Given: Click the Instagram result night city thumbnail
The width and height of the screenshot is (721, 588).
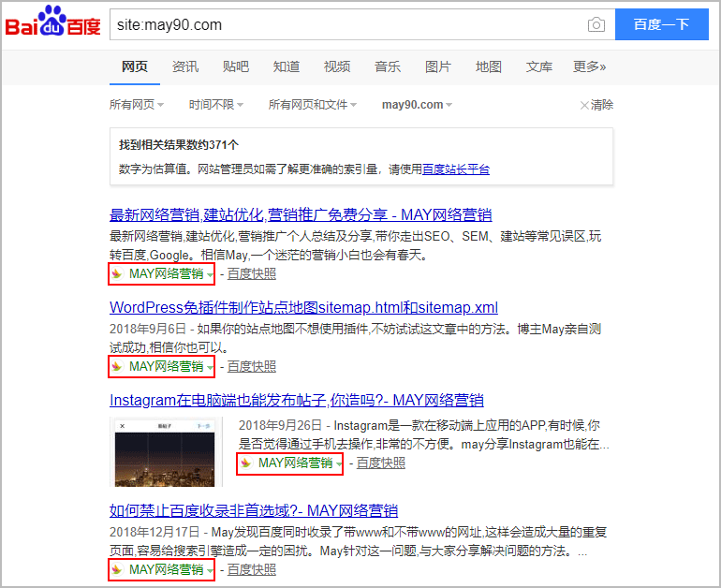Looking at the screenshot, I should 165,452.
